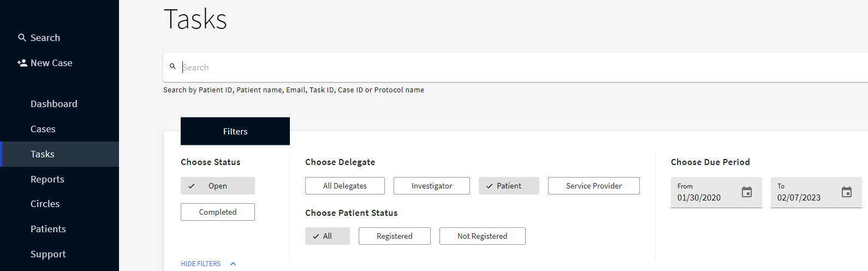The height and width of the screenshot is (271, 868).
Task: Click the magnifier icon in the Tasks search bar
Action: tap(173, 67)
